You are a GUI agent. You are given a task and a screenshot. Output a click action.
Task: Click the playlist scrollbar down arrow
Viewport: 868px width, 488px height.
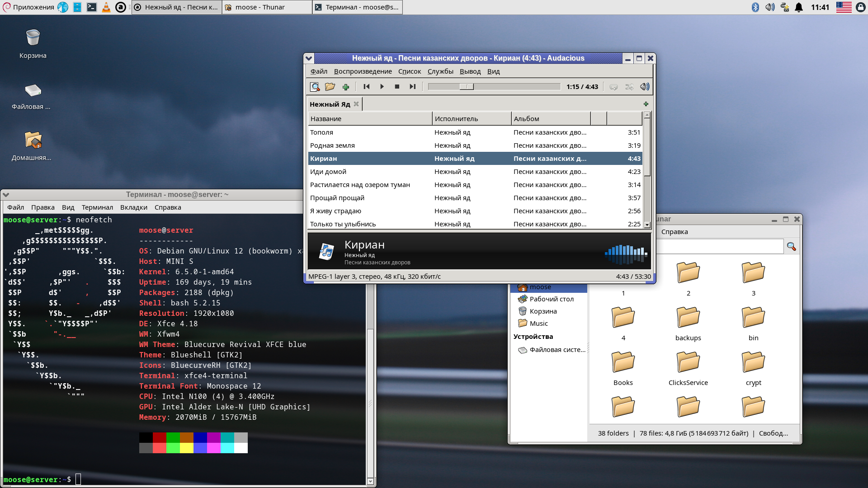click(x=647, y=225)
